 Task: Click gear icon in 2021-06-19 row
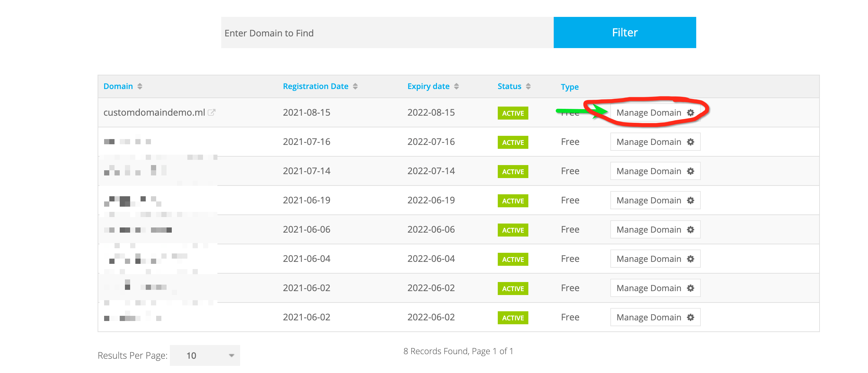690,200
